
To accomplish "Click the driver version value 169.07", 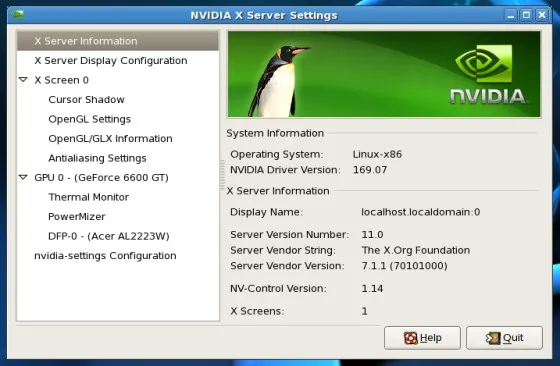I will 370,170.
